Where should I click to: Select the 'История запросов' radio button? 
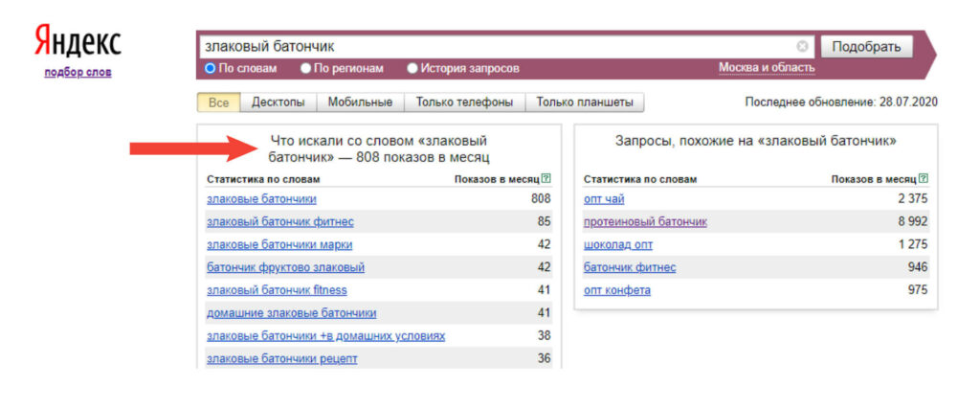click(x=412, y=68)
